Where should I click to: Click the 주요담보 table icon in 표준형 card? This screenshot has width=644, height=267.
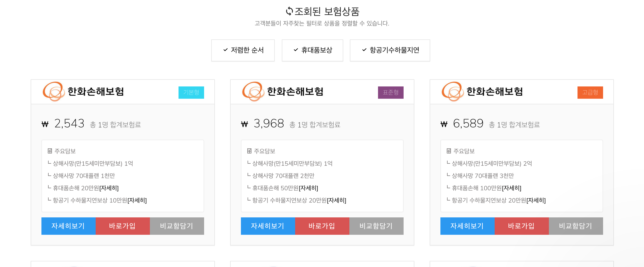pyautogui.click(x=249, y=151)
